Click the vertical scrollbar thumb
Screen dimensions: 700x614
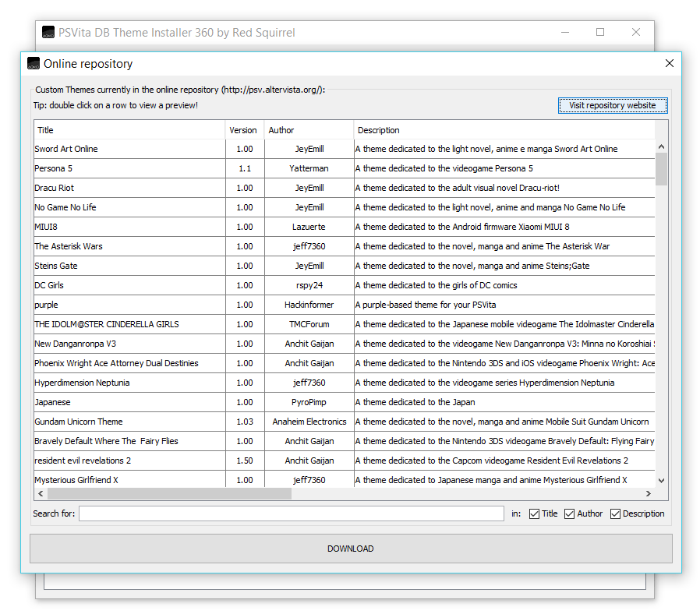661,168
